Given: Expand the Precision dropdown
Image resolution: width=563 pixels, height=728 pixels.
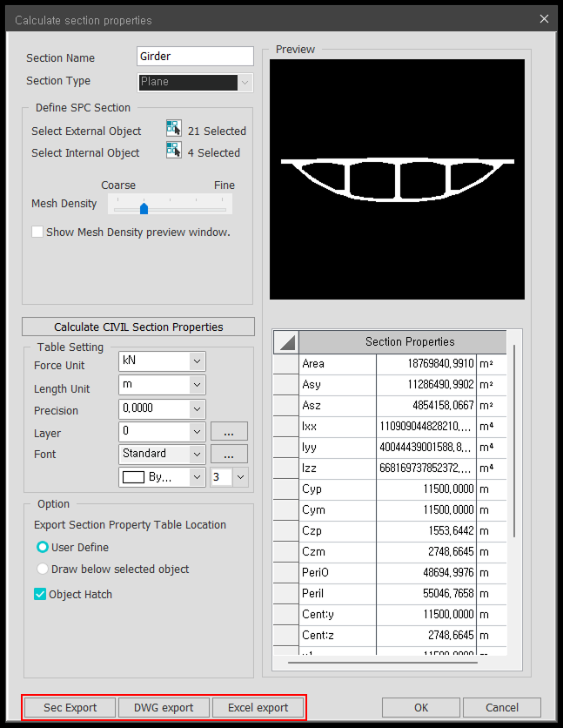Looking at the screenshot, I should (x=198, y=409).
